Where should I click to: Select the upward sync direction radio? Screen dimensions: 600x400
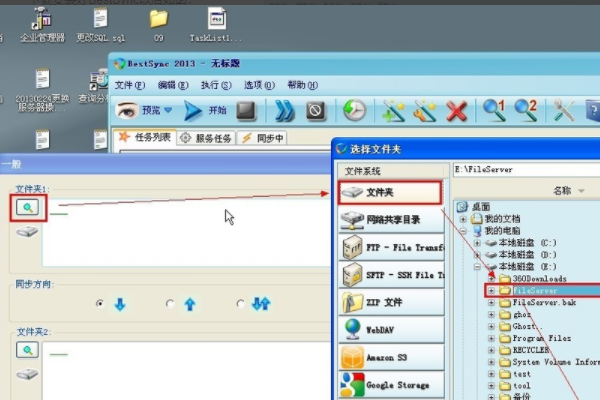point(170,304)
